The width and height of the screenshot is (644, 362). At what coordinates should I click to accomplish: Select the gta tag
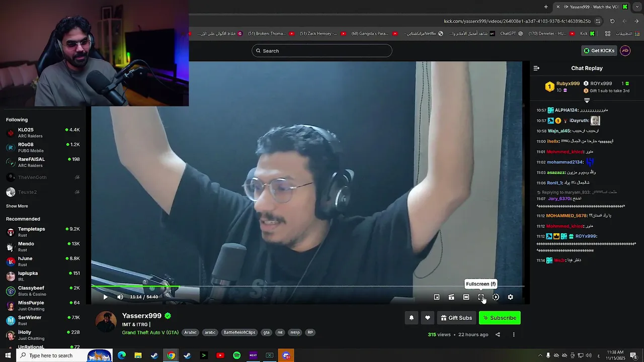(x=267, y=332)
